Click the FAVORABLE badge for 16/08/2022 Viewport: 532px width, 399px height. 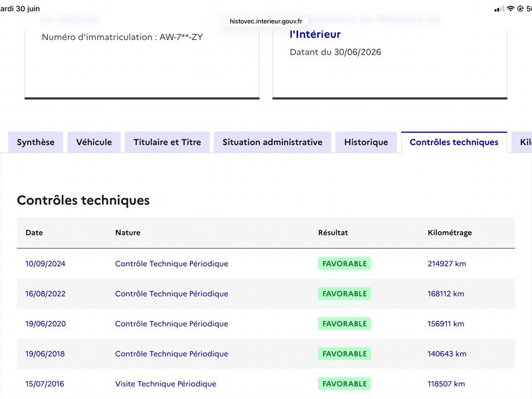click(344, 294)
